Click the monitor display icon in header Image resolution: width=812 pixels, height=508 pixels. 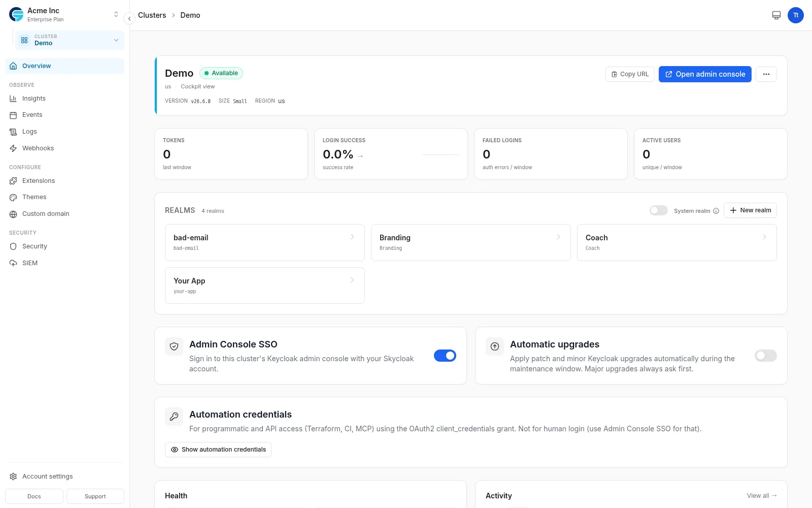(x=776, y=15)
